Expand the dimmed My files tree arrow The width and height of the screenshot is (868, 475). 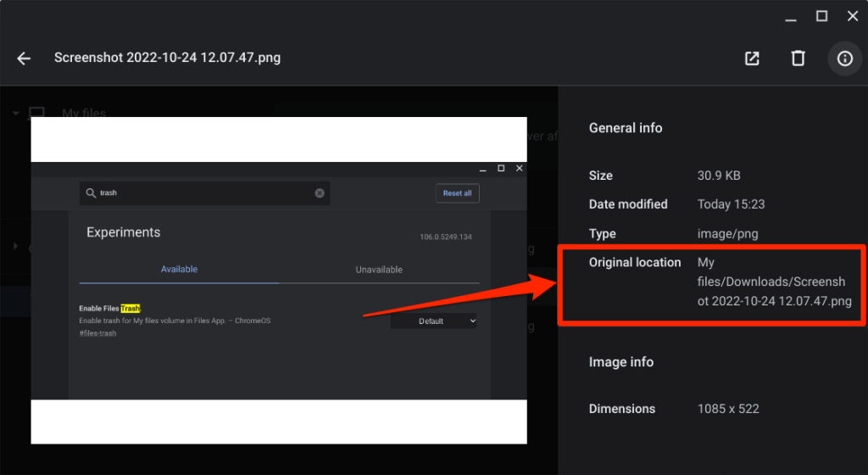click(16, 113)
